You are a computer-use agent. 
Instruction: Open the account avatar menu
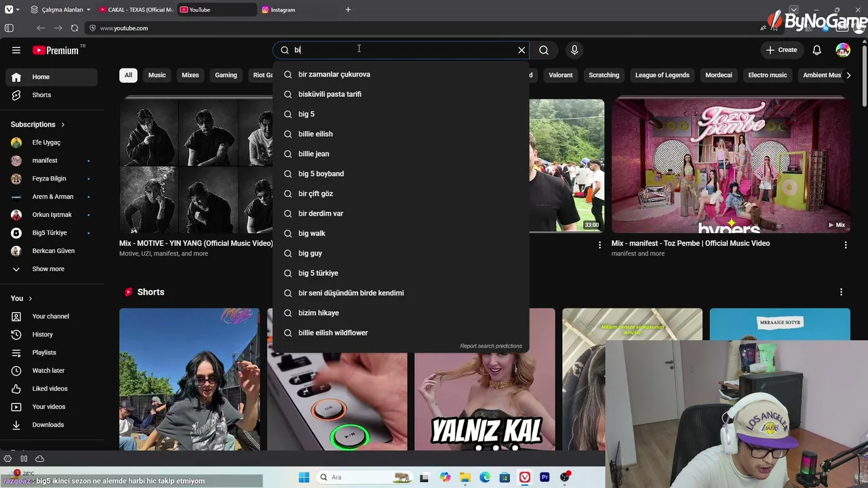click(x=843, y=50)
